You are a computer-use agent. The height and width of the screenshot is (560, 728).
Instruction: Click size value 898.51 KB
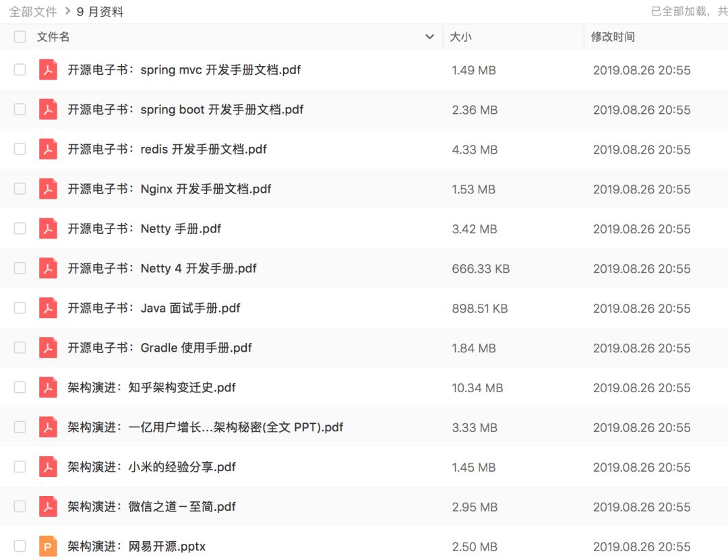tap(480, 309)
